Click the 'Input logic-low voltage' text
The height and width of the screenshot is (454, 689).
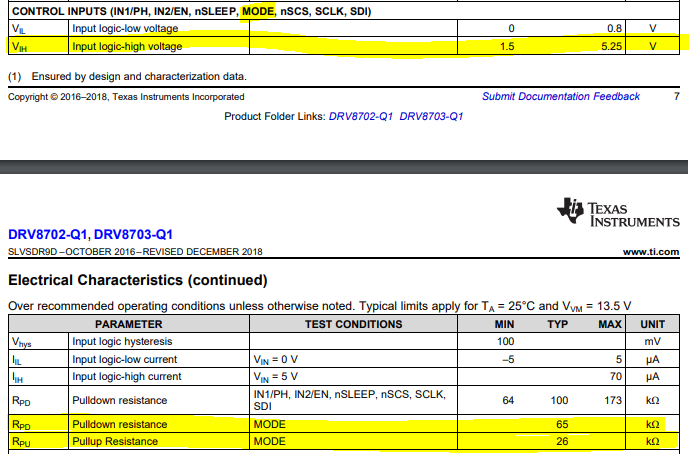(125, 29)
